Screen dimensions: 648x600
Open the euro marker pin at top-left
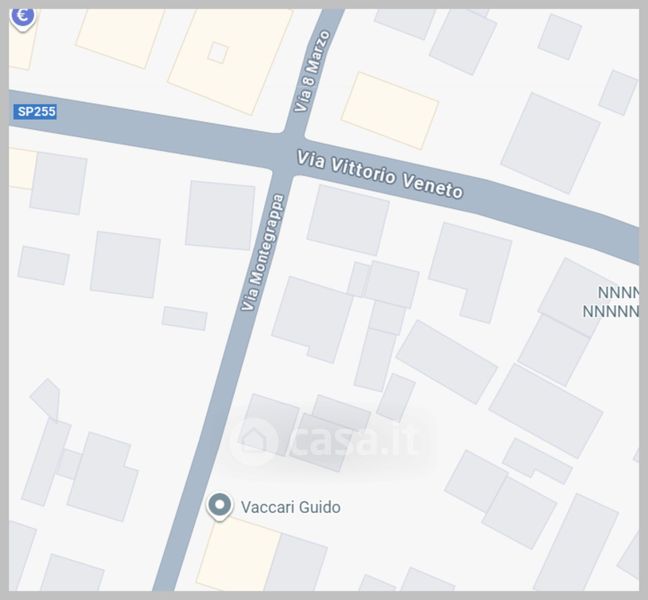click(23, 19)
